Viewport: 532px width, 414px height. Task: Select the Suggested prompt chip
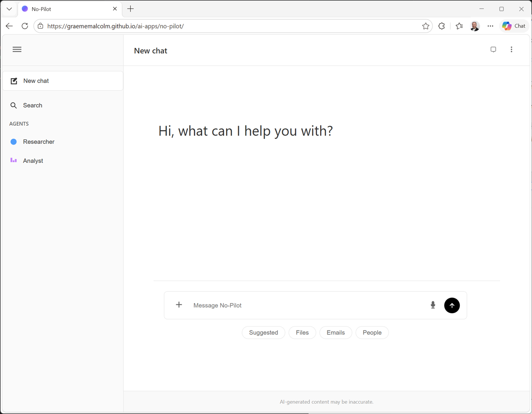coord(263,332)
